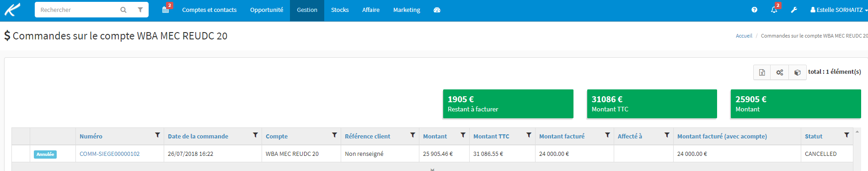This screenshot has height=171, width=868.
Task: Open the notifications bell
Action: pos(774,10)
